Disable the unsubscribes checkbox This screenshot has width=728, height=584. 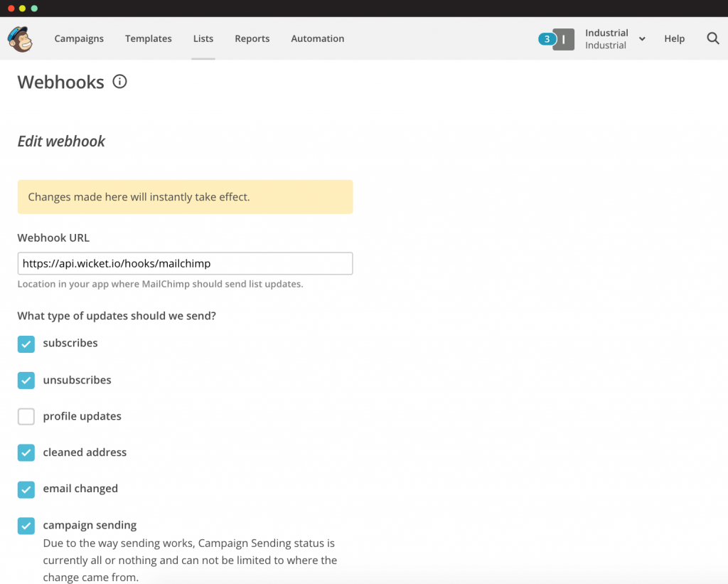pyautogui.click(x=26, y=380)
